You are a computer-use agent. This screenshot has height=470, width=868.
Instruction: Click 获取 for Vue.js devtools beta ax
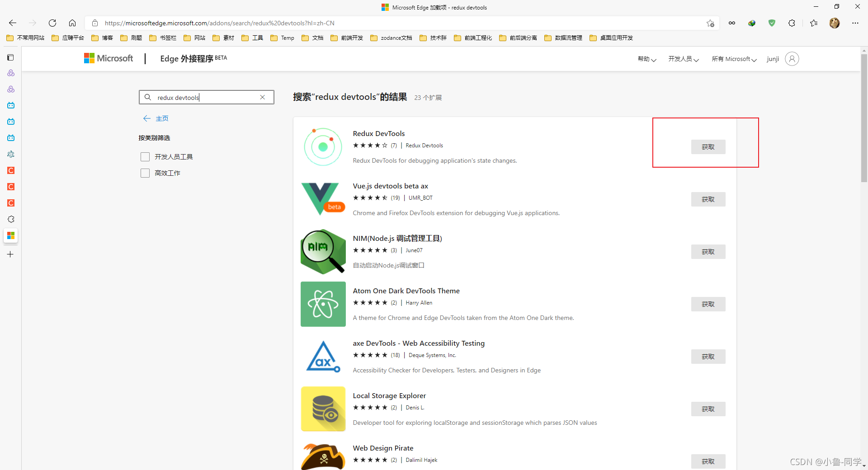tap(708, 199)
